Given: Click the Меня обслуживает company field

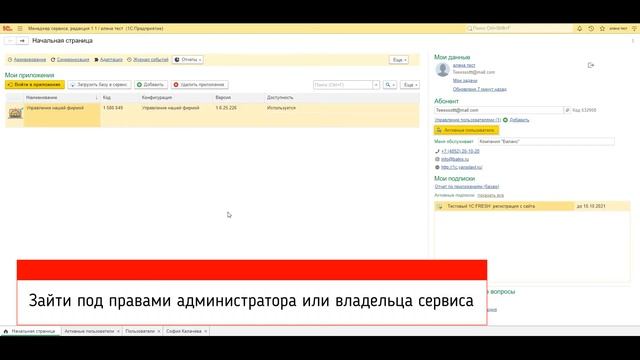Looking at the screenshot, I should [x=546, y=141].
